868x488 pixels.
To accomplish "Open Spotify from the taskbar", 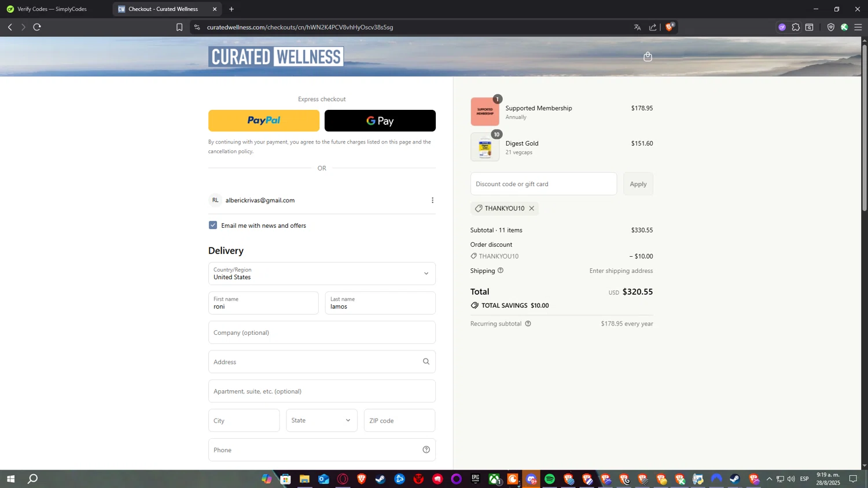I will tap(550, 479).
